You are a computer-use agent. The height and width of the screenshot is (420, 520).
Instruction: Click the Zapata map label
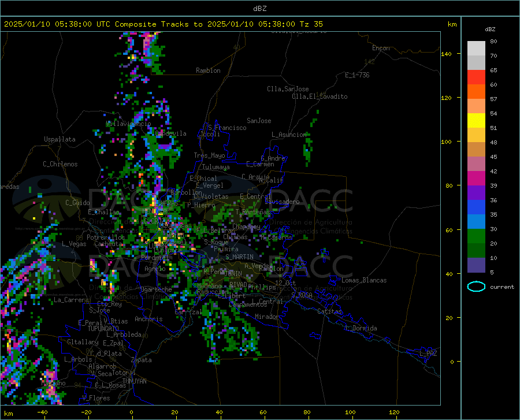[142, 360]
